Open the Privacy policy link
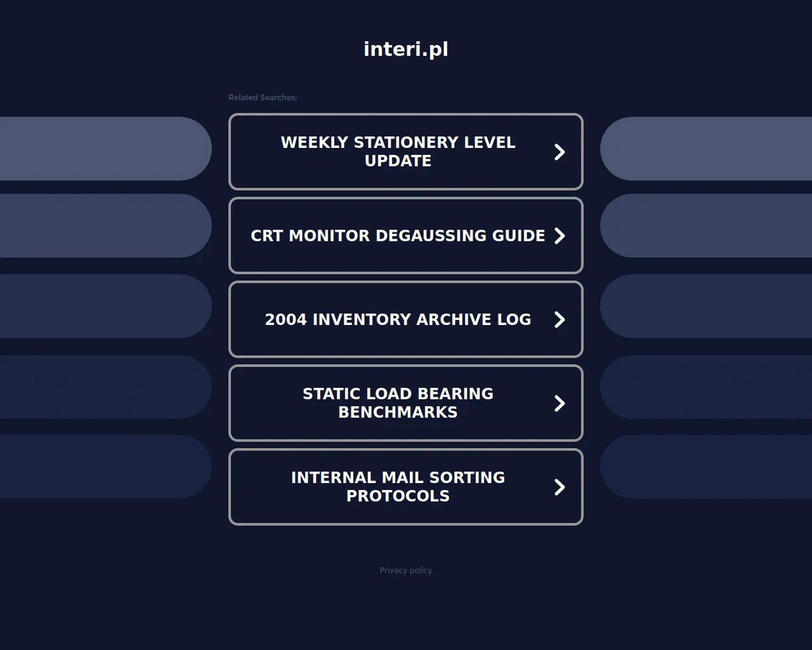This screenshot has width=812, height=650. coord(405,571)
